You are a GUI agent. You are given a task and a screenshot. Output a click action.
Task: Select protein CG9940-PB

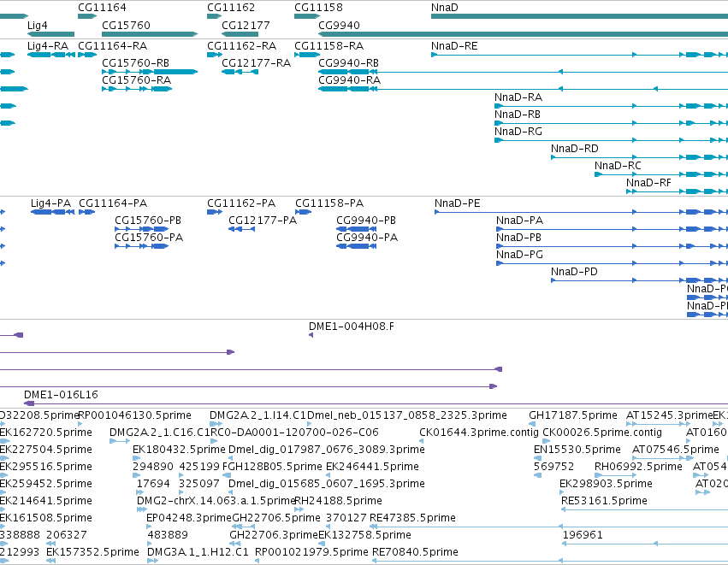coord(356,229)
